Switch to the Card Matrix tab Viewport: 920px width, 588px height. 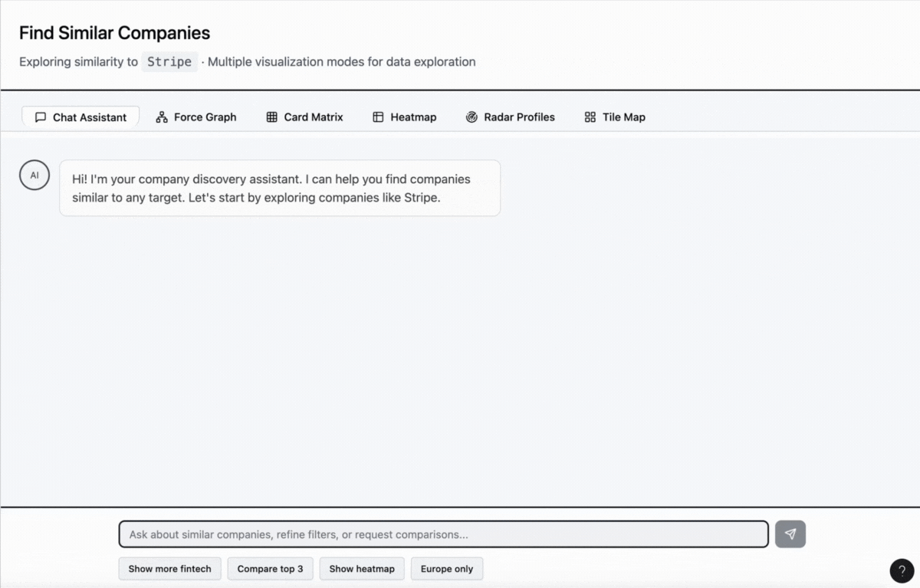tap(305, 117)
